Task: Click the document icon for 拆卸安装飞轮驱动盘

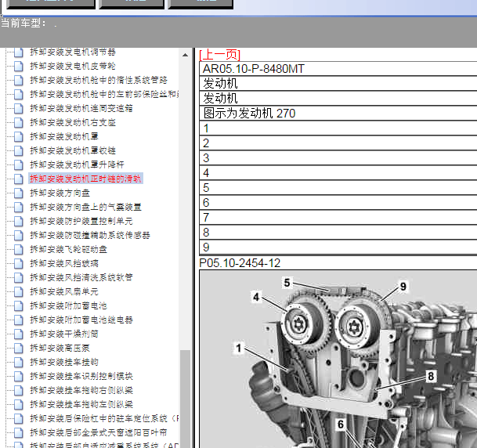Action: (x=19, y=249)
